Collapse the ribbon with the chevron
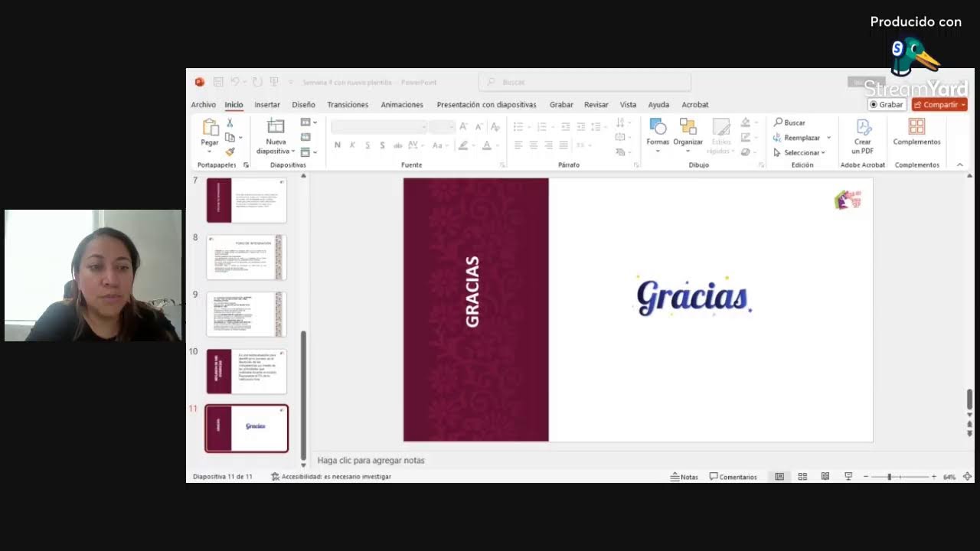The width and height of the screenshot is (980, 551). (959, 165)
